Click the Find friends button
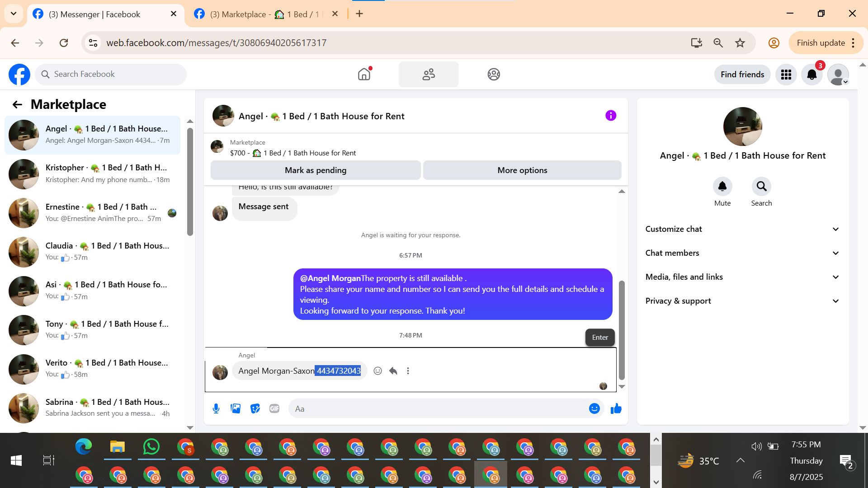This screenshot has height=488, width=868. pyautogui.click(x=742, y=74)
